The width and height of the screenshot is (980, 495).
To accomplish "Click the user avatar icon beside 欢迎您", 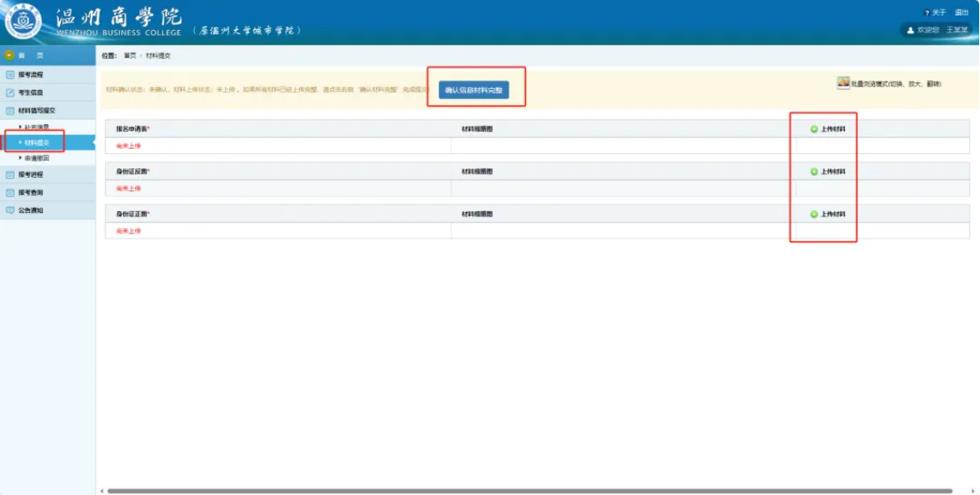I will click(x=911, y=30).
